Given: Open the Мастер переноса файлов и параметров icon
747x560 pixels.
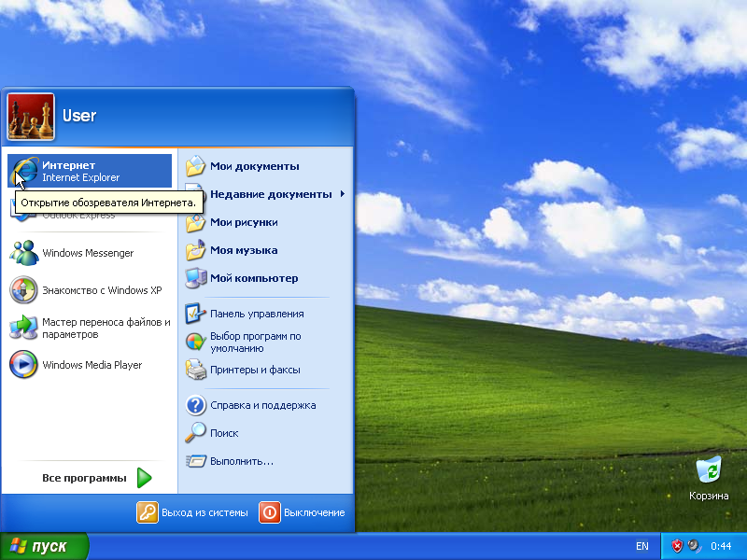Looking at the screenshot, I should pos(24,328).
